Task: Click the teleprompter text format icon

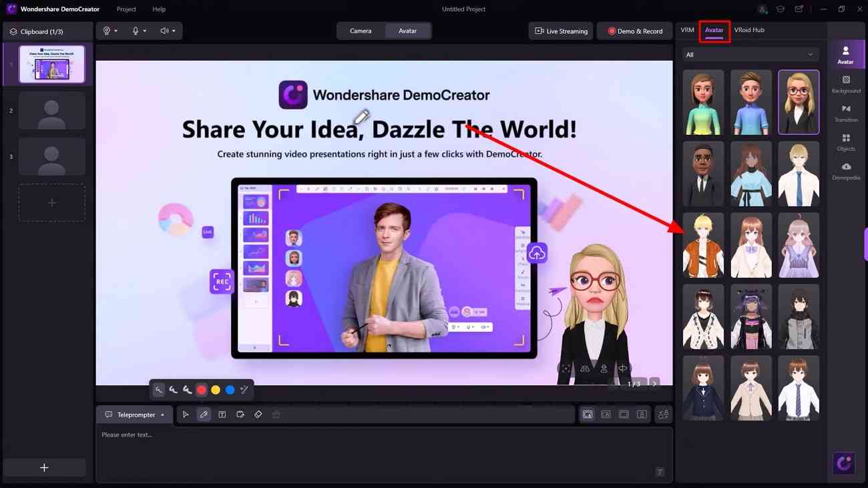Action: point(660,472)
